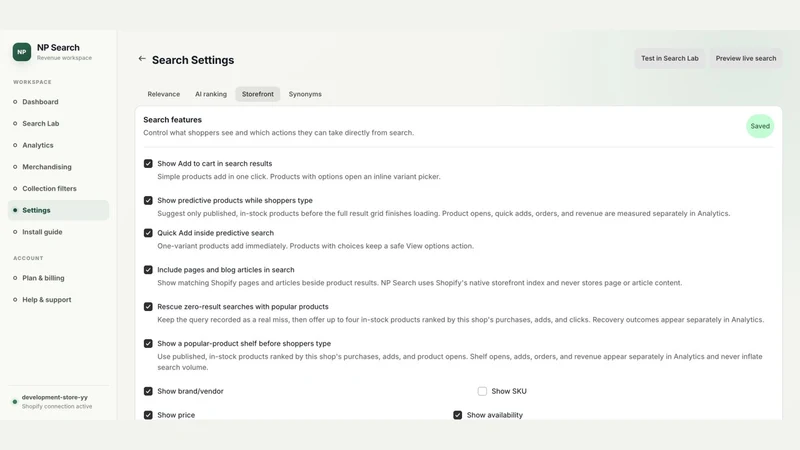The height and width of the screenshot is (450, 800).
Task: Uncheck Show predictive products while shoppers type
Action: [x=148, y=201]
